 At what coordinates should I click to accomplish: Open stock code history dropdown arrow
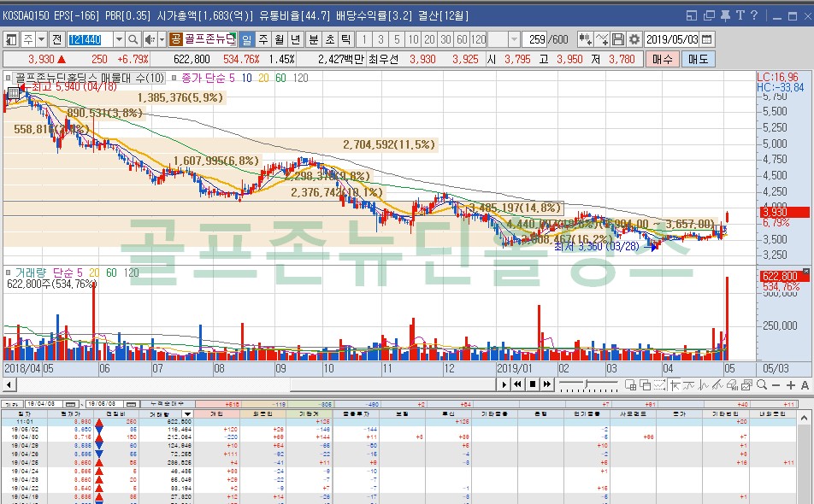[119, 39]
